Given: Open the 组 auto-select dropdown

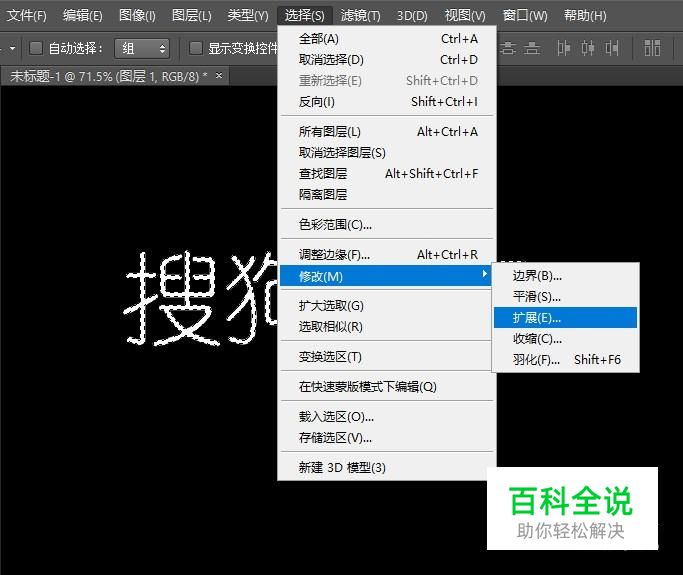Looking at the screenshot, I should tap(142, 48).
